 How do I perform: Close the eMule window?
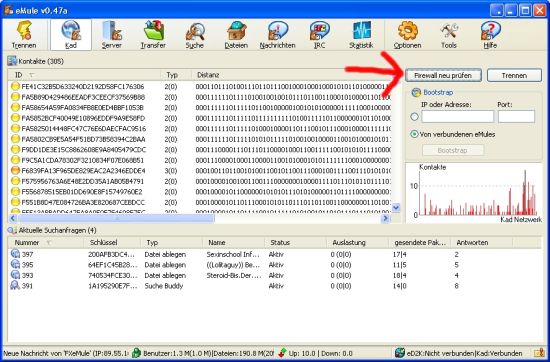pyautogui.click(x=539, y=11)
